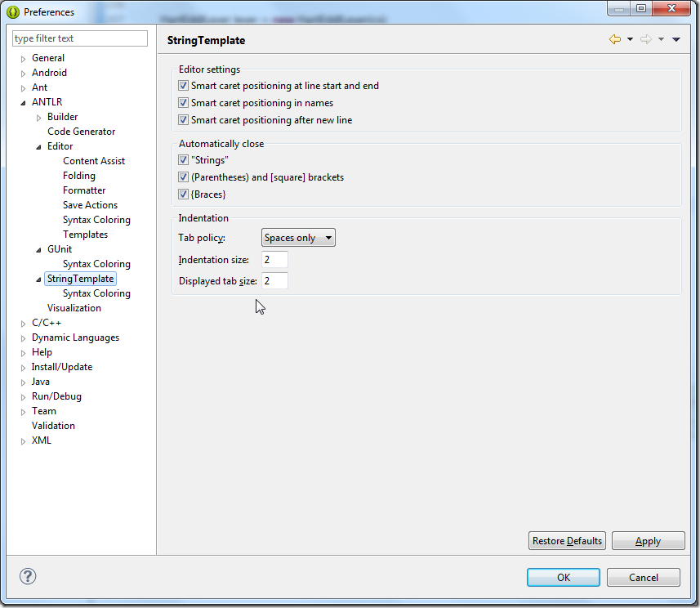Click the Restore Defaults button

[567, 541]
